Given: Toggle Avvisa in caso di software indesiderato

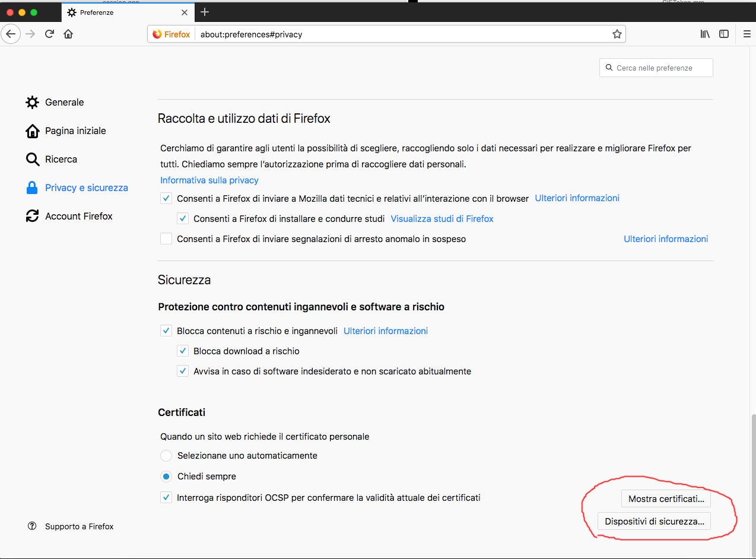Looking at the screenshot, I should click(183, 371).
